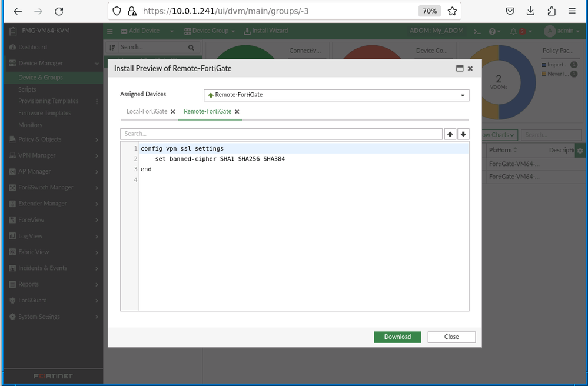Close the Local-FortiGate tab

(173, 112)
